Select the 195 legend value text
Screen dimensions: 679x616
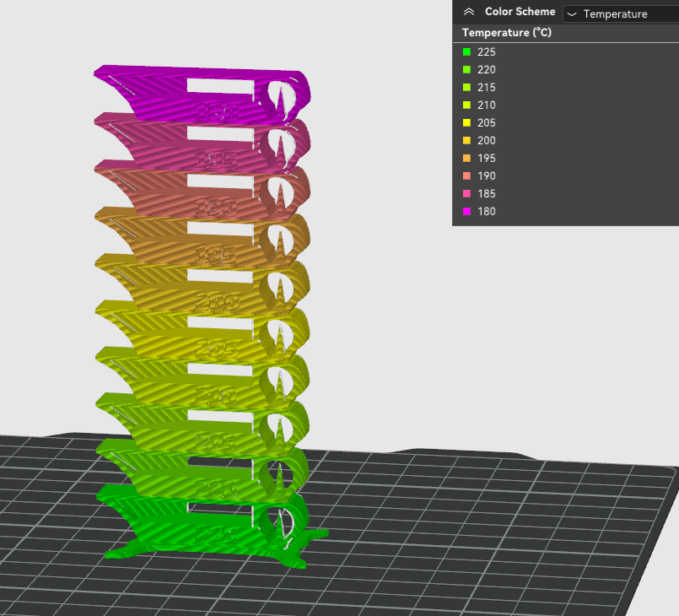pyautogui.click(x=487, y=159)
